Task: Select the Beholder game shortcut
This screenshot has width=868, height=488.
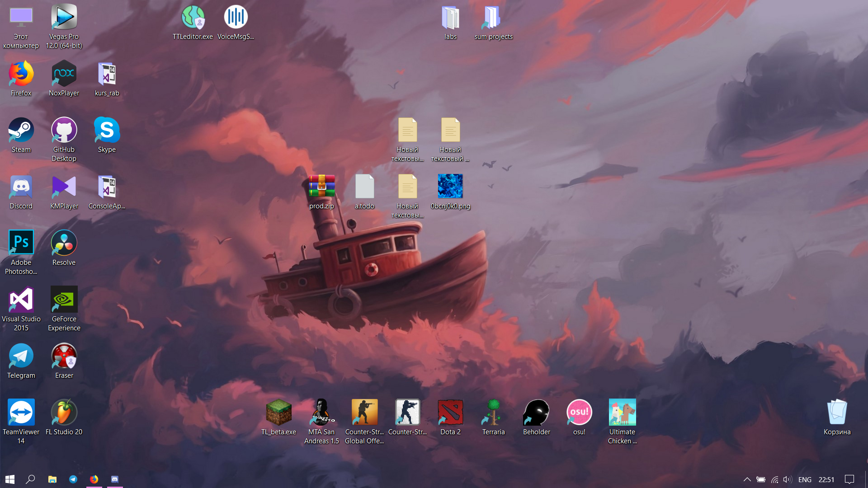Action: pyautogui.click(x=536, y=418)
